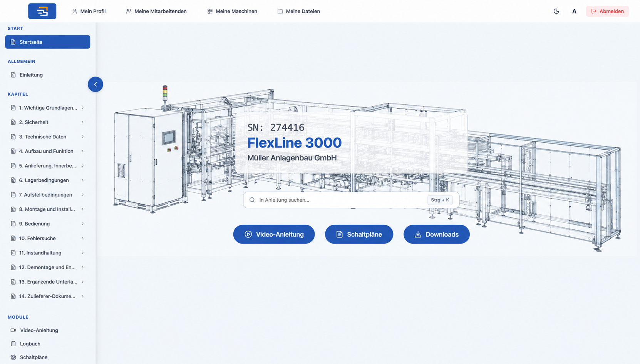Select Startseite in the sidebar
This screenshot has width=640, height=364.
[x=47, y=42]
